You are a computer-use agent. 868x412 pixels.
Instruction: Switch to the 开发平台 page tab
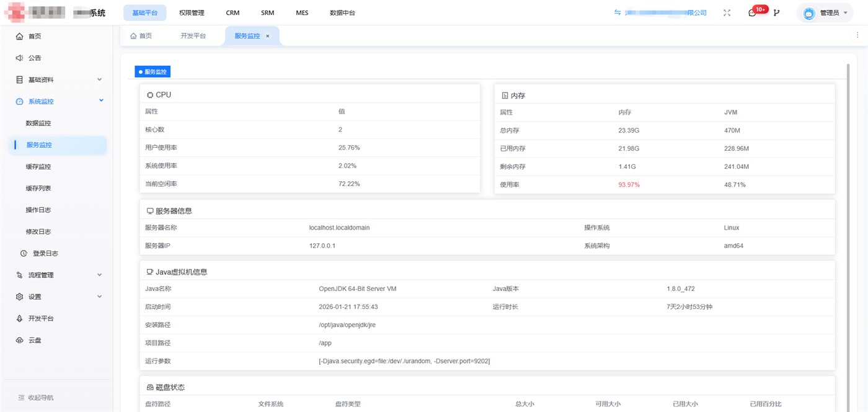[193, 36]
